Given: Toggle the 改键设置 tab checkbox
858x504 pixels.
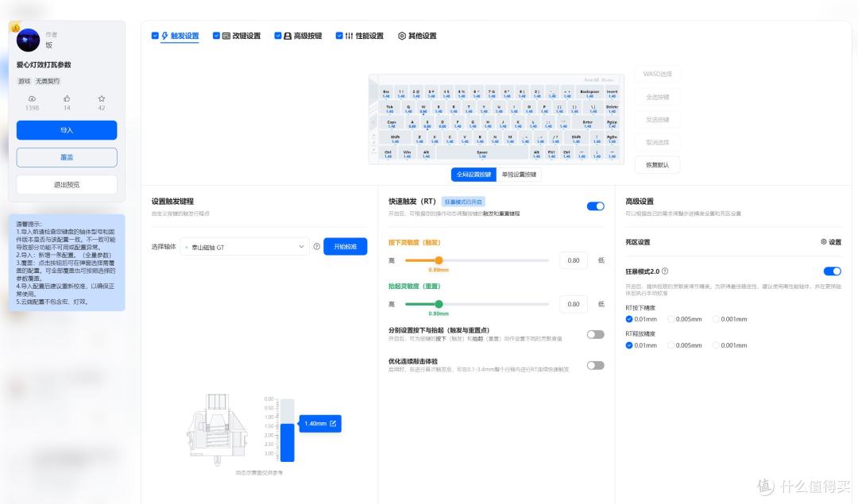Looking at the screenshot, I should (x=216, y=36).
